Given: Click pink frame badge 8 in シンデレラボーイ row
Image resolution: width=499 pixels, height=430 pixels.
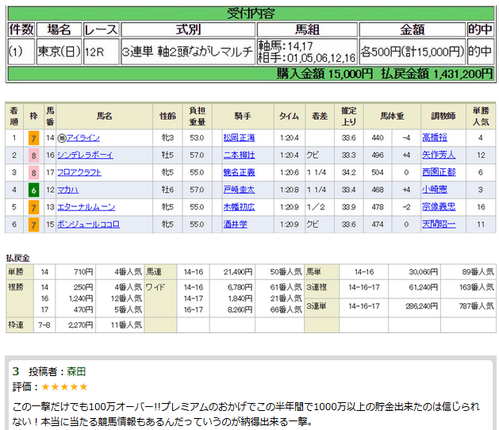Looking at the screenshot, I should pos(34,155).
